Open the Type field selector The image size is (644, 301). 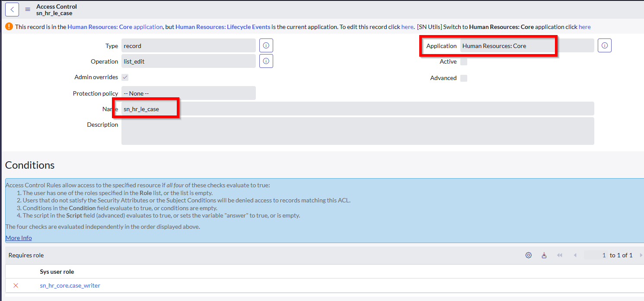pos(188,45)
